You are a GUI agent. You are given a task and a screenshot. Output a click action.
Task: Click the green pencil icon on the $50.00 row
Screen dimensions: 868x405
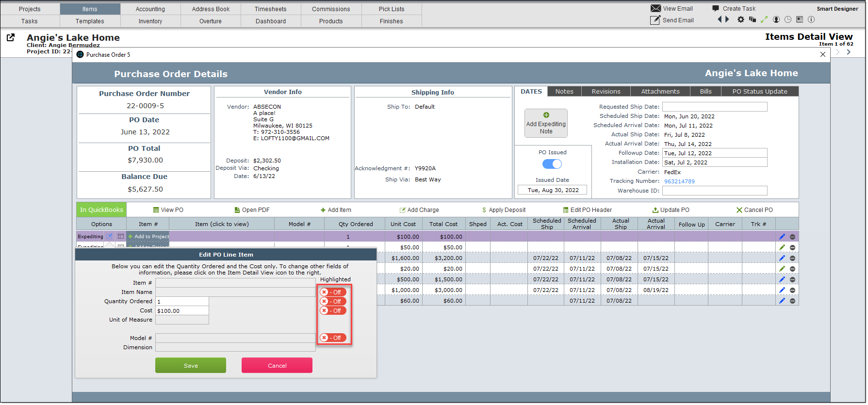pos(782,247)
